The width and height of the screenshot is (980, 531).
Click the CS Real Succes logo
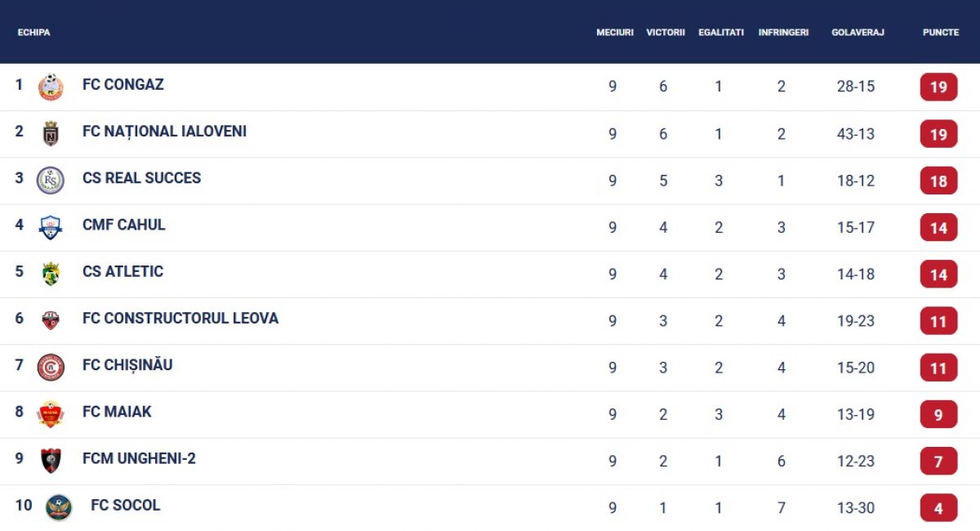[51, 181]
